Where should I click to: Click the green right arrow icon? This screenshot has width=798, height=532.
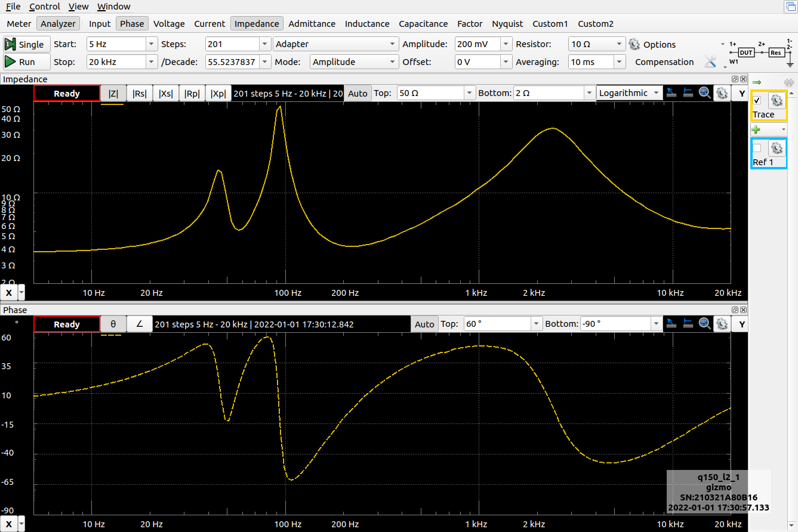click(756, 82)
